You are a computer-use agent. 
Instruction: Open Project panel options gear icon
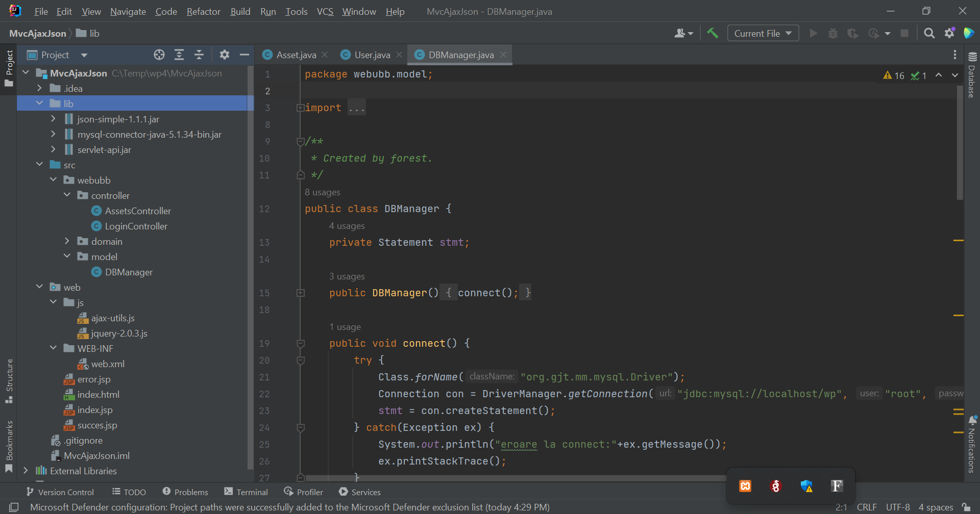(x=224, y=55)
